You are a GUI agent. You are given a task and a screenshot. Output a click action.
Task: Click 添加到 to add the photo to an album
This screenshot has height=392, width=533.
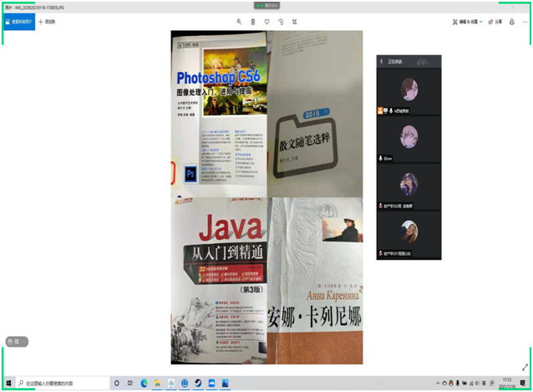pyautogui.click(x=47, y=22)
